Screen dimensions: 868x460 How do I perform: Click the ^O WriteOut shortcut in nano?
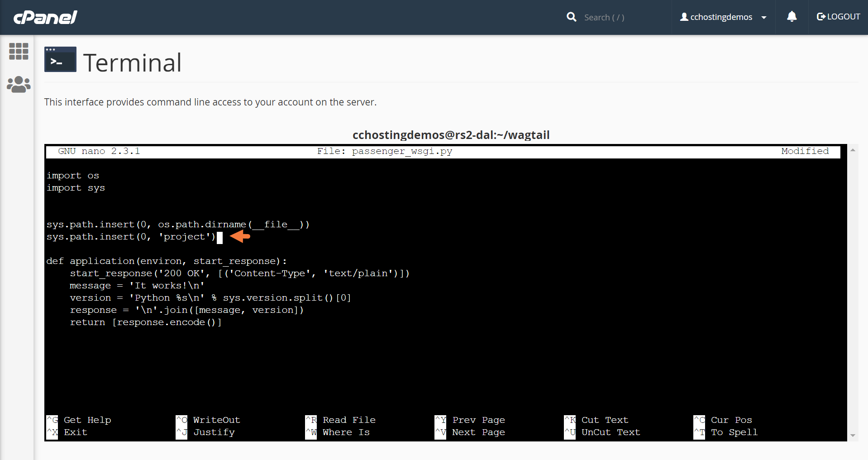(208, 420)
